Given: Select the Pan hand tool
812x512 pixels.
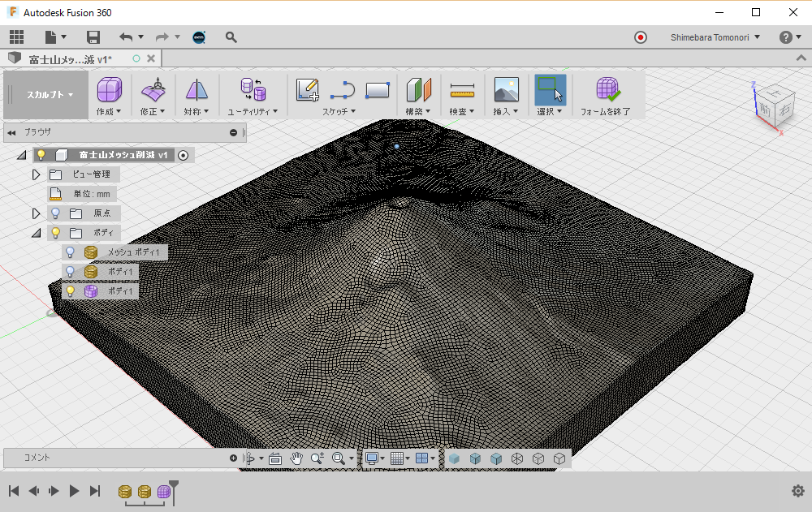Looking at the screenshot, I should (x=296, y=458).
